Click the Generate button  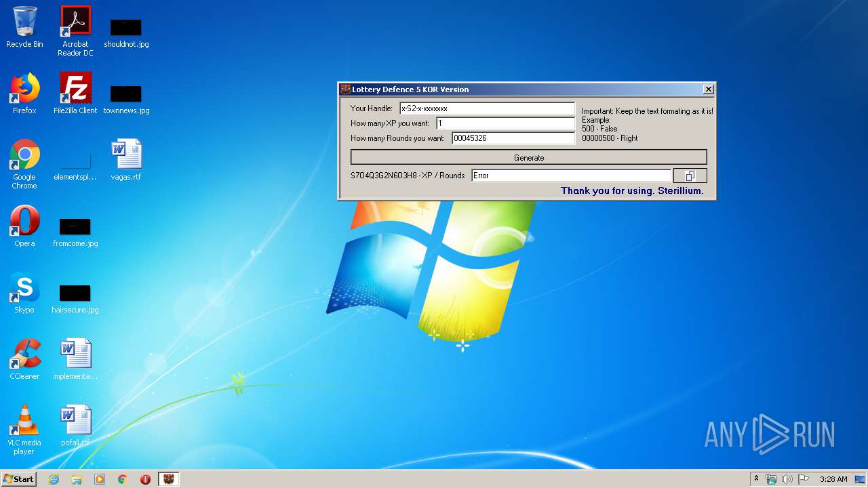[529, 157]
